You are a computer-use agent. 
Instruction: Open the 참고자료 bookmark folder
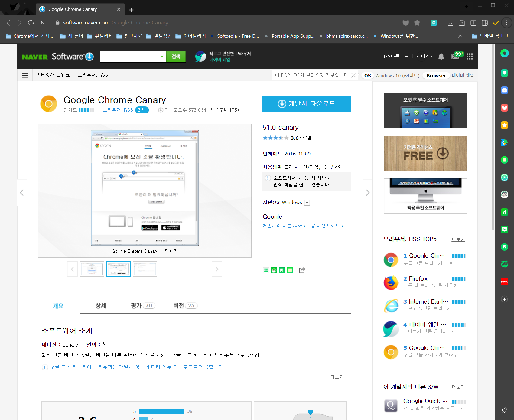click(x=129, y=36)
